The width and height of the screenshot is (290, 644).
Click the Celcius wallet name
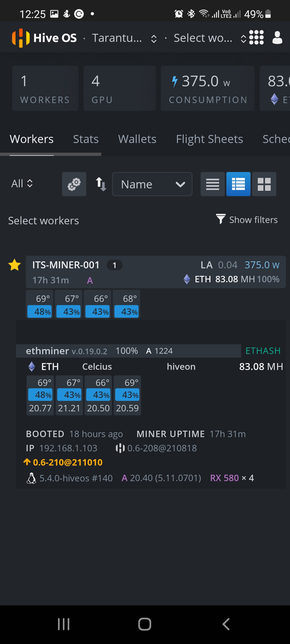click(x=97, y=367)
